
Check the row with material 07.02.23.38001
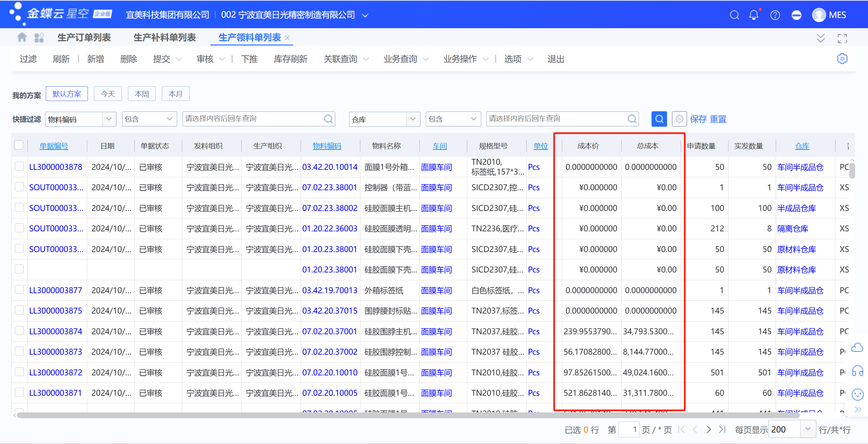(x=19, y=187)
